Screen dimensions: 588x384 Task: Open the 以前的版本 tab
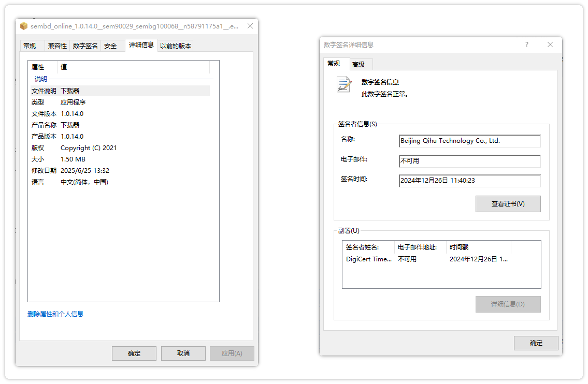click(176, 46)
